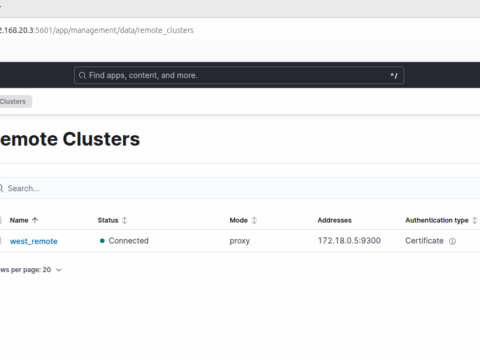Image resolution: width=480 pixels, height=360 pixels.
Task: Click the address 172.18.0.5:9300
Action: click(x=349, y=241)
